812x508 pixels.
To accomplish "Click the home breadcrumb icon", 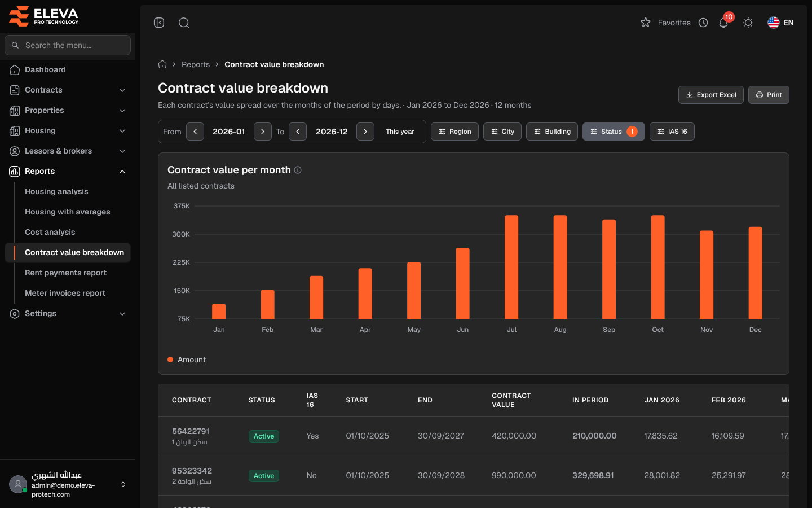I will 162,64.
